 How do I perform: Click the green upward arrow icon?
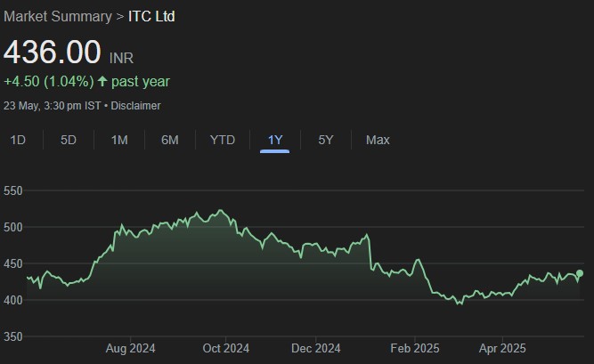point(102,82)
